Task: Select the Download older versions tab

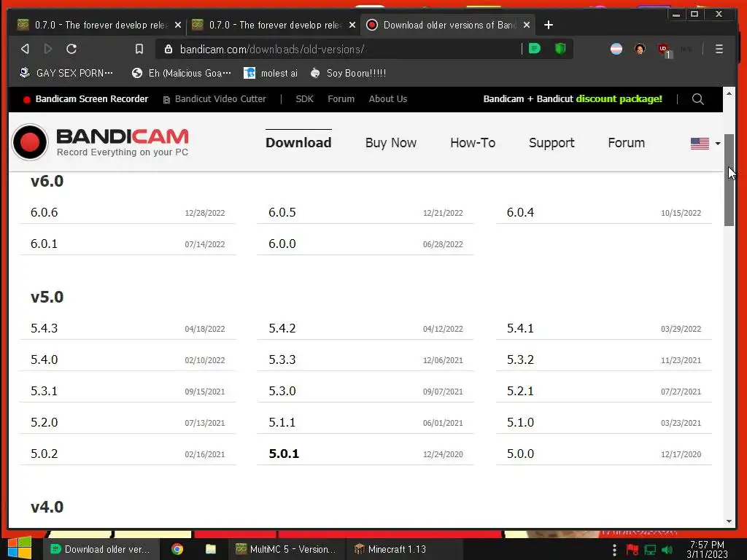Action: pyautogui.click(x=448, y=25)
